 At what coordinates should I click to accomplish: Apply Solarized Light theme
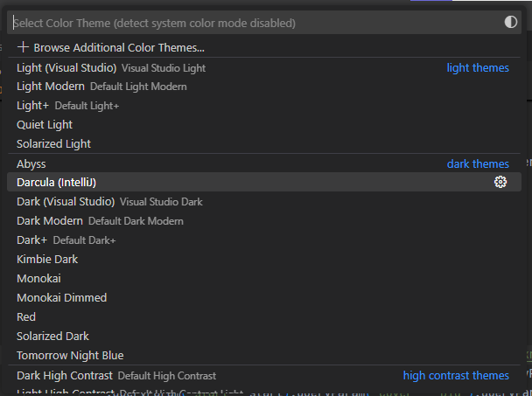click(264, 143)
